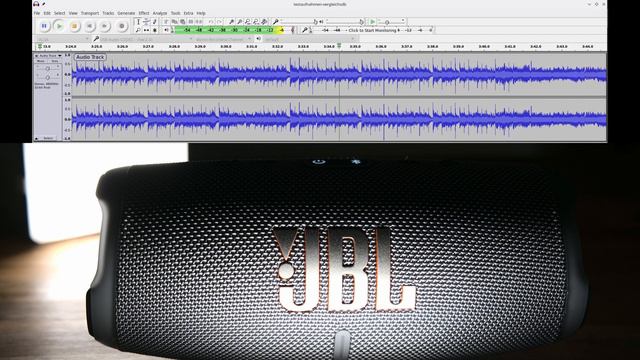Adjust the recording volume slider
This screenshot has height=360, width=640.
coord(298,22)
